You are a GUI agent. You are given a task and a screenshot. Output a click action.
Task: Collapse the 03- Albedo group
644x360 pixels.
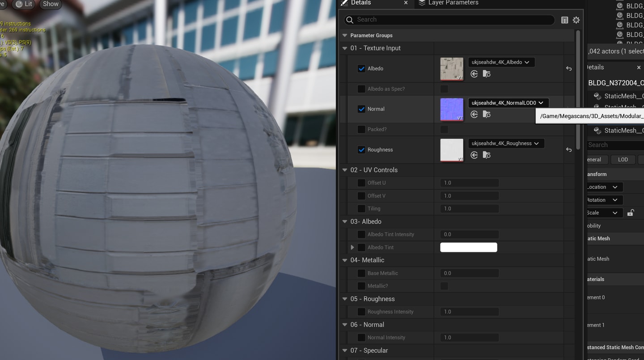(x=344, y=221)
